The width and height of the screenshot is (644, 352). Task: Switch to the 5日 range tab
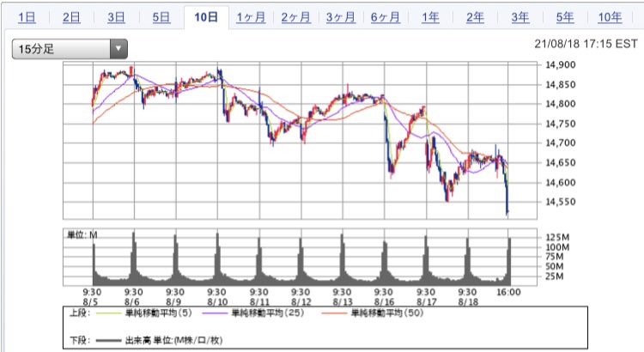click(161, 17)
